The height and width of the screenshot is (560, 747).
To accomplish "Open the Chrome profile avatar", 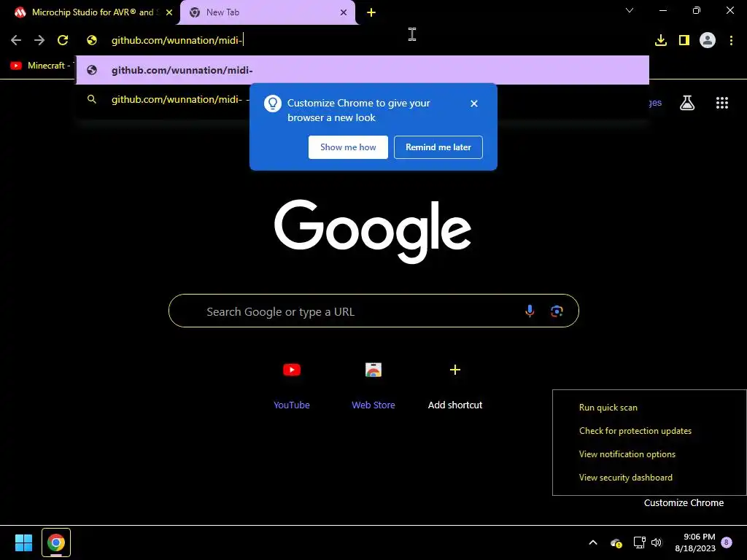I will coord(708,41).
